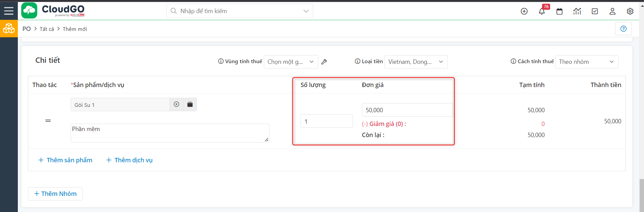
Task: Click the Phần mềm description textarea
Action: pyautogui.click(x=170, y=133)
